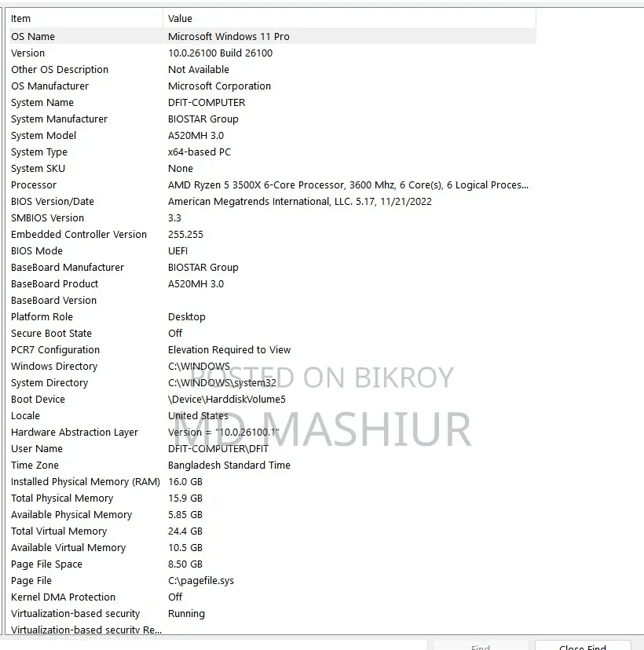Click the value Bangladesh Standard Time
644x650 pixels.
(x=229, y=466)
